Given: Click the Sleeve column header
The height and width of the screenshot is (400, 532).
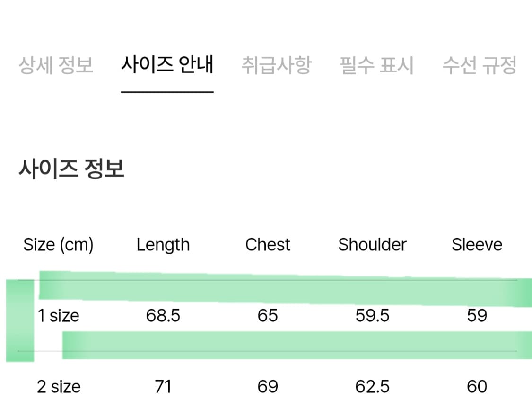Looking at the screenshot, I should [x=477, y=244].
